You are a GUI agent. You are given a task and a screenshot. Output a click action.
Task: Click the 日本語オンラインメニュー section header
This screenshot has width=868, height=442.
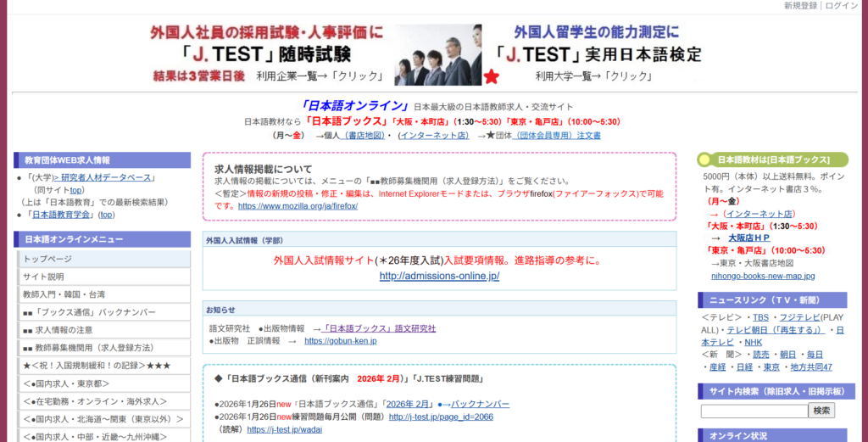click(x=103, y=239)
